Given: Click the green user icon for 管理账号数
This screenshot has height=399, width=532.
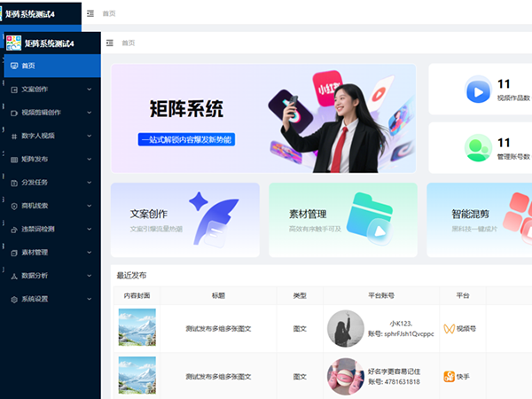Looking at the screenshot, I should click(x=479, y=148).
